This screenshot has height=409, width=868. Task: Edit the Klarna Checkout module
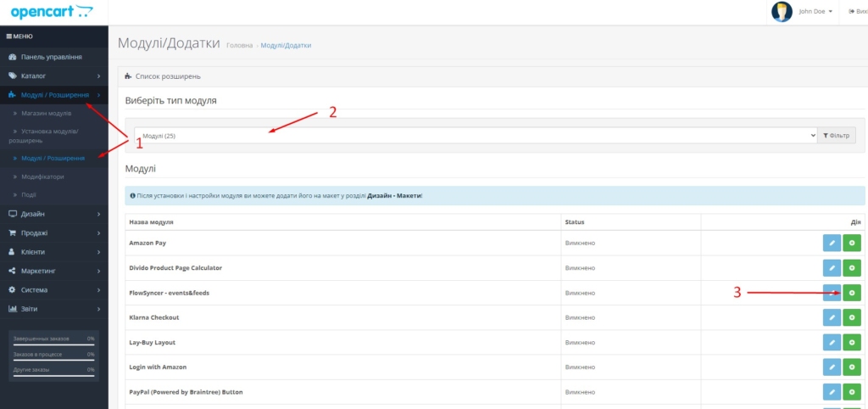tap(832, 317)
